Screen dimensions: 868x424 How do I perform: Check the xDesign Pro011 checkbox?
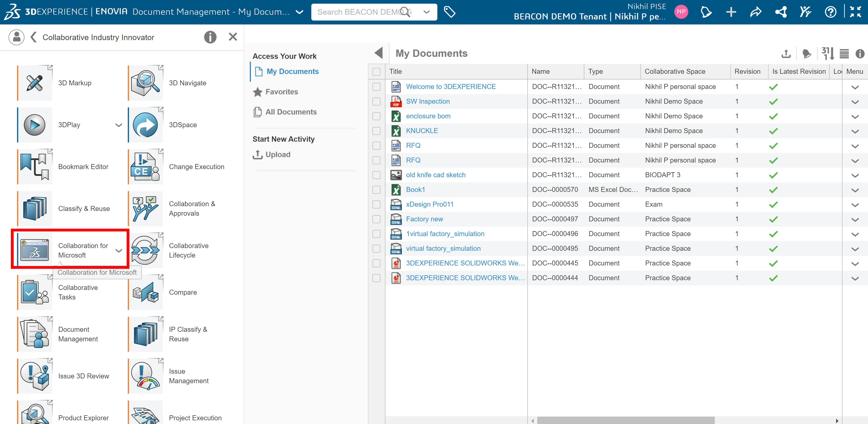click(x=376, y=204)
